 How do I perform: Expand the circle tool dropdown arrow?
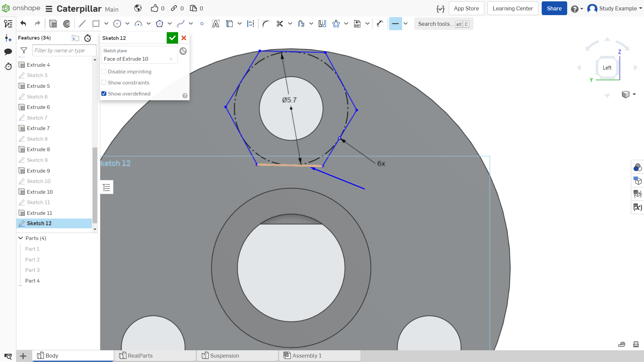tap(127, 24)
